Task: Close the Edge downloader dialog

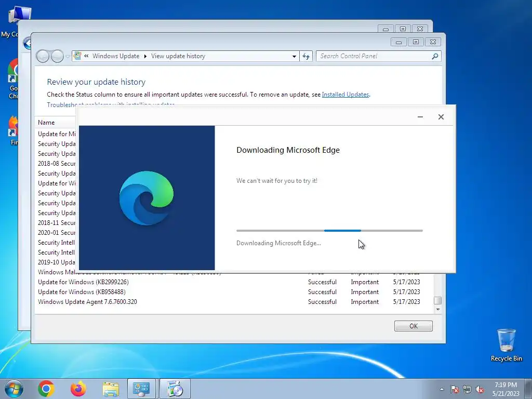Action: 441,117
